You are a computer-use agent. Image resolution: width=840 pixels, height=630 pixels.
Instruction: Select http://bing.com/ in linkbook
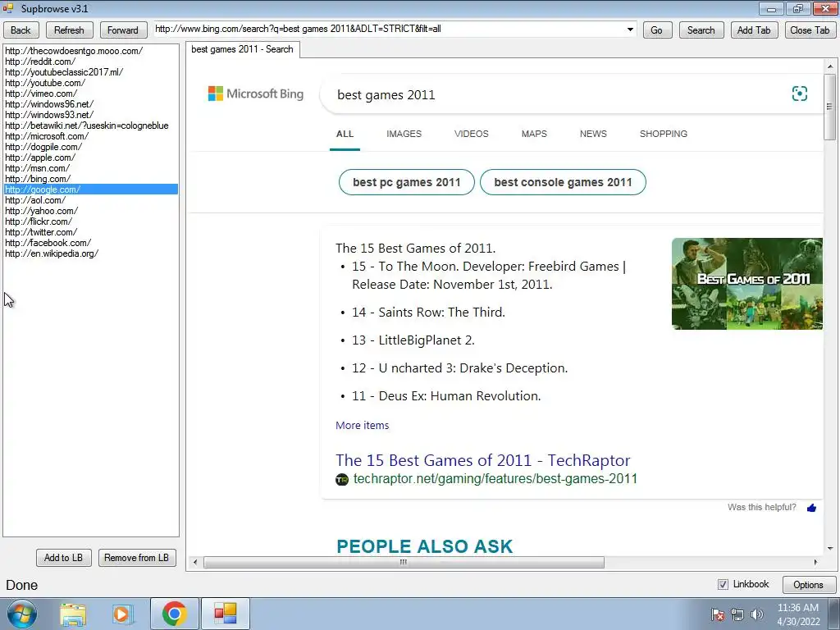38,179
